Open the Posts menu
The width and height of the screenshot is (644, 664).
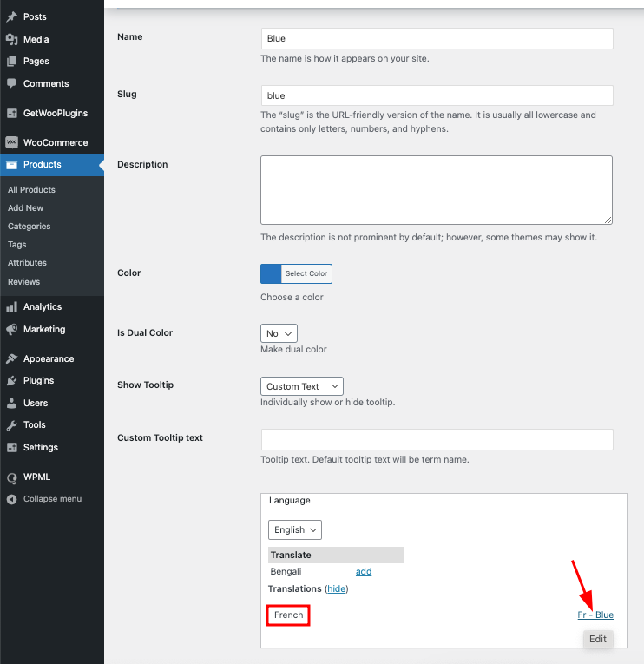[35, 16]
